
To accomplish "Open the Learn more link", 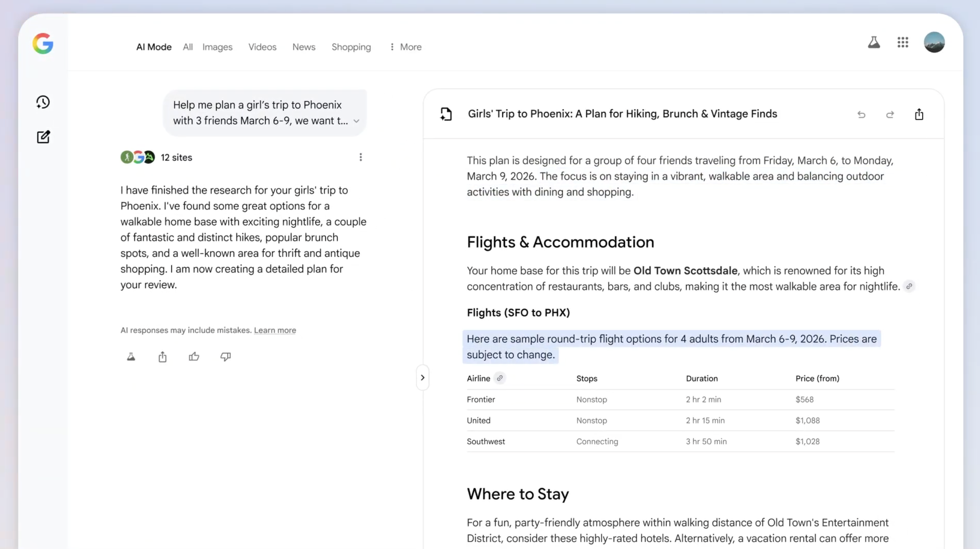I will tap(275, 330).
